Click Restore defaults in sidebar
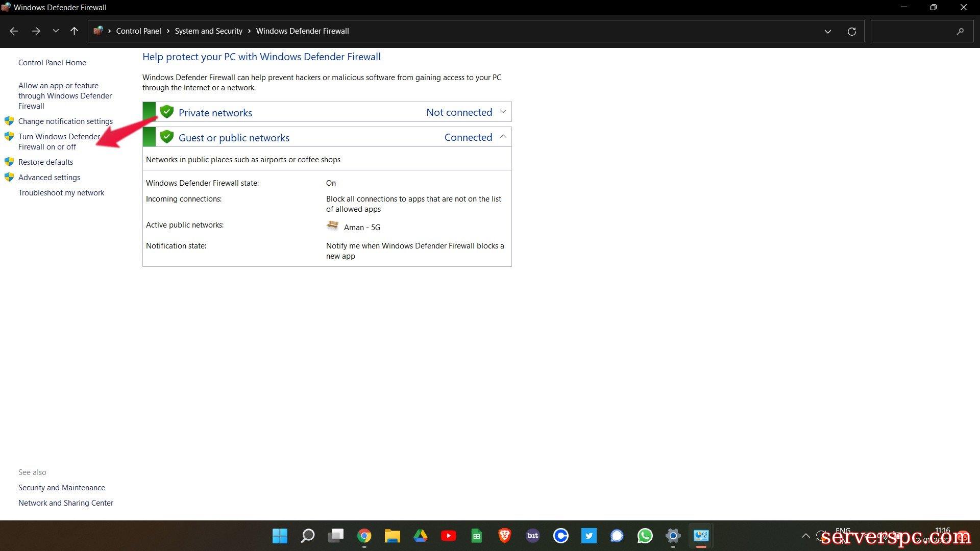The image size is (980, 551). (x=45, y=162)
